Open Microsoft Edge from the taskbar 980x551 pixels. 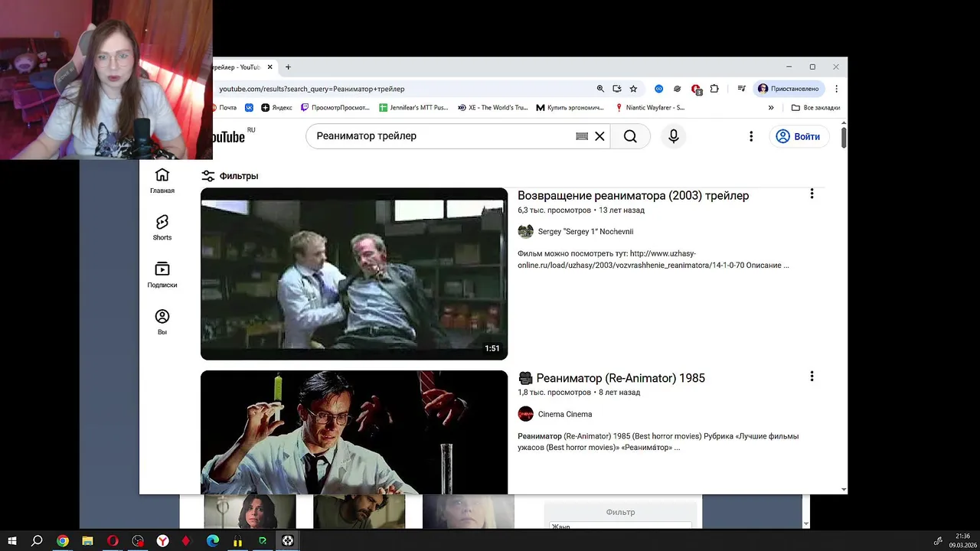(213, 541)
